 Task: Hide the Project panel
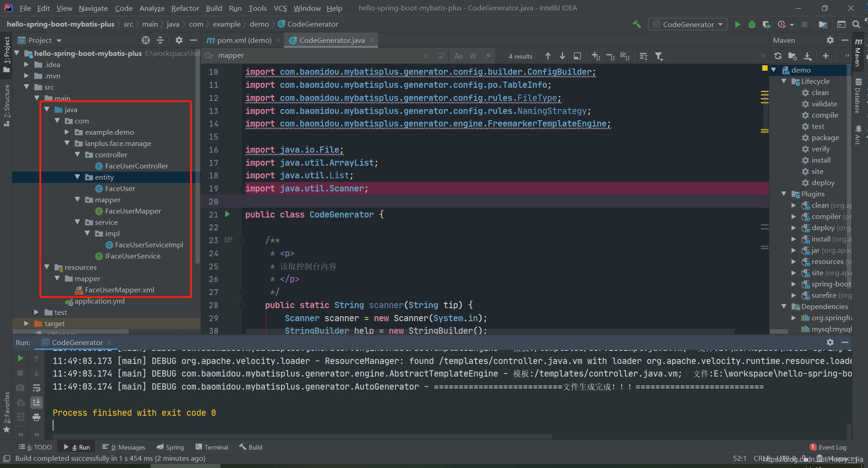click(x=193, y=40)
